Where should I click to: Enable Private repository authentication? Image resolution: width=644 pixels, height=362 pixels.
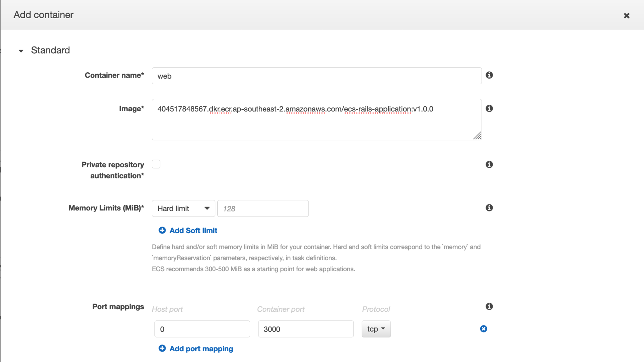pos(156,164)
